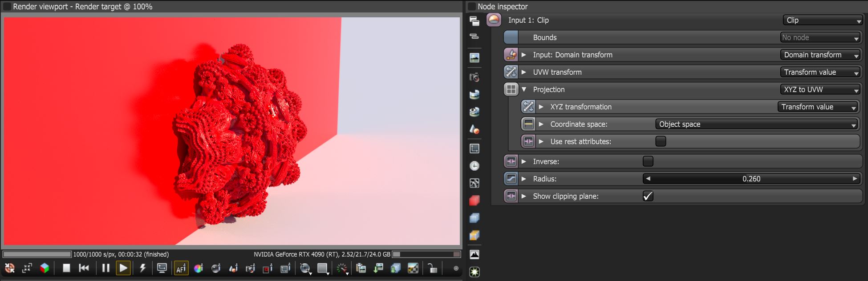
Task: Expand the UVW transform row
Action: click(x=524, y=72)
